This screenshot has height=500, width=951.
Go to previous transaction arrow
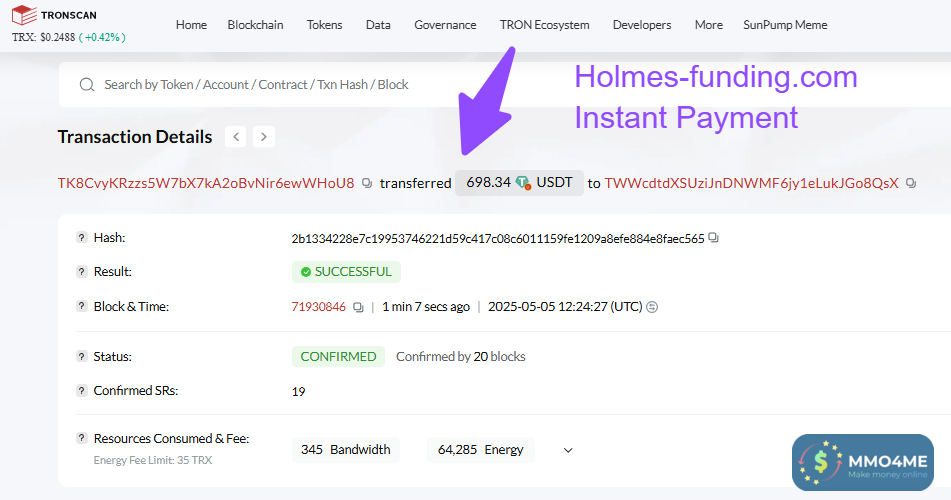pos(236,137)
